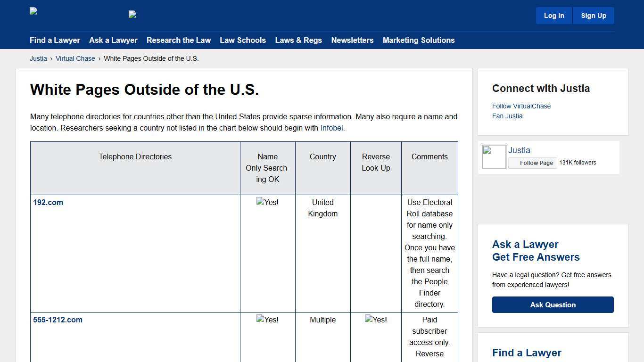Click the Yes! image in 555-1212.com row
Image resolution: width=644 pixels, height=362 pixels.
(267, 320)
